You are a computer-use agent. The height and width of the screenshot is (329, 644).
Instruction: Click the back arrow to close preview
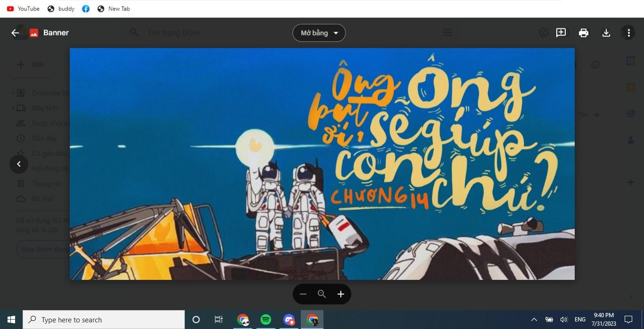[15, 33]
